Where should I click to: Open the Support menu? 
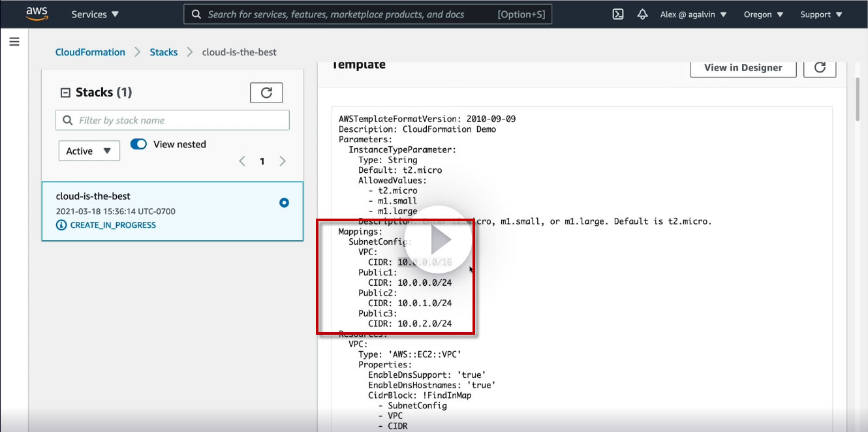coord(821,14)
